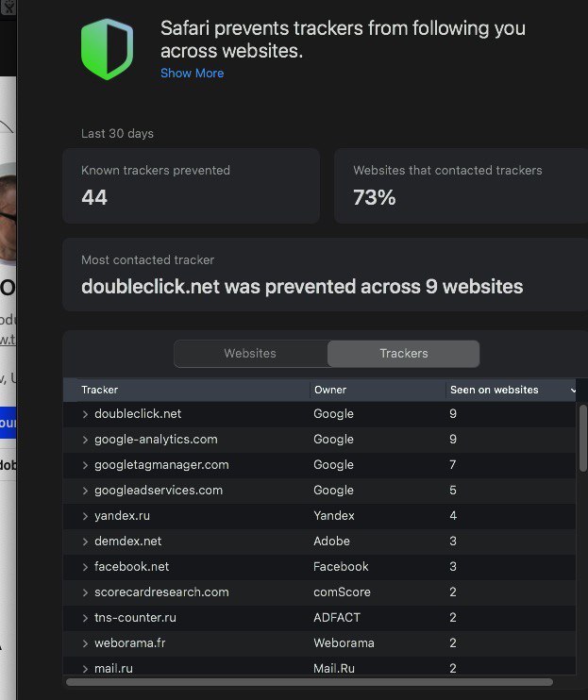Click the Last 30 days label

[x=117, y=133]
